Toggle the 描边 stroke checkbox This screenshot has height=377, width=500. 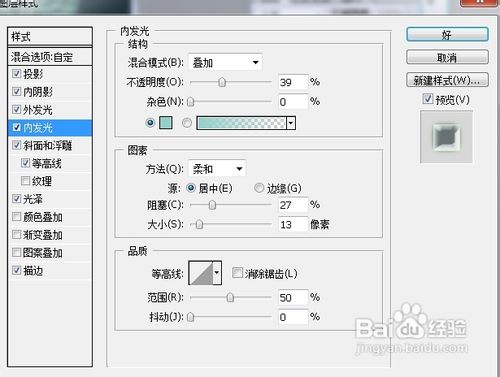coord(16,270)
